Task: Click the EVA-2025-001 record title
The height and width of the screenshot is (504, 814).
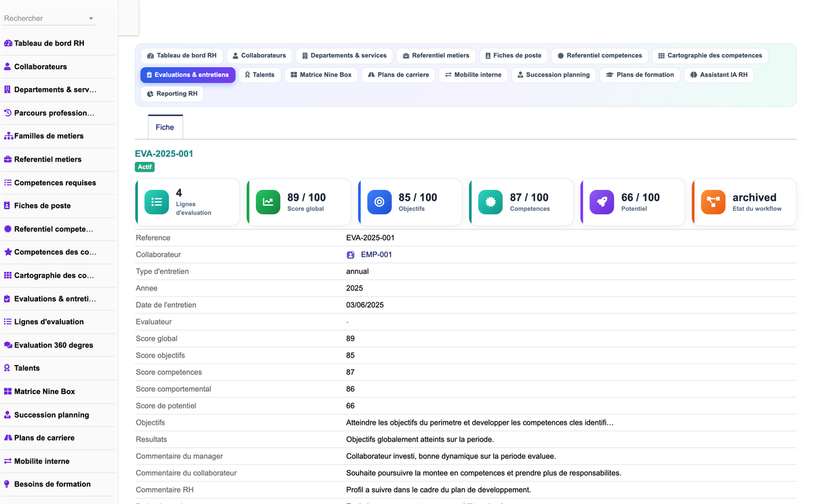Action: point(164,154)
